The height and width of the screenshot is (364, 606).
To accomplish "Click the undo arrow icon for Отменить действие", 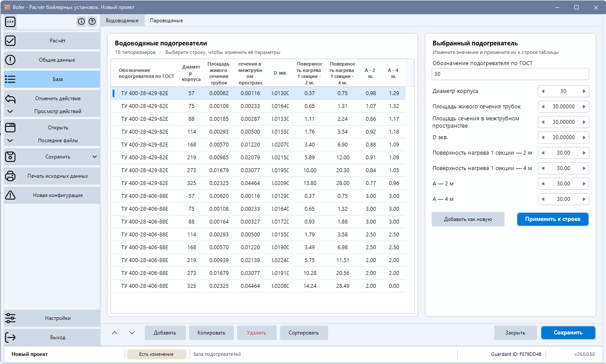I will click(10, 99).
